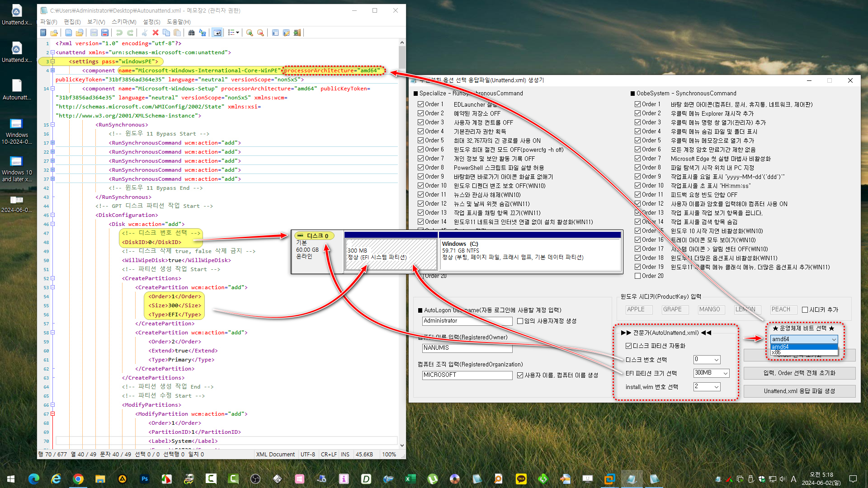Viewport: 868px width, 488px height.
Task: Click the Copy icon in Notepad2 toolbar
Action: tap(166, 33)
